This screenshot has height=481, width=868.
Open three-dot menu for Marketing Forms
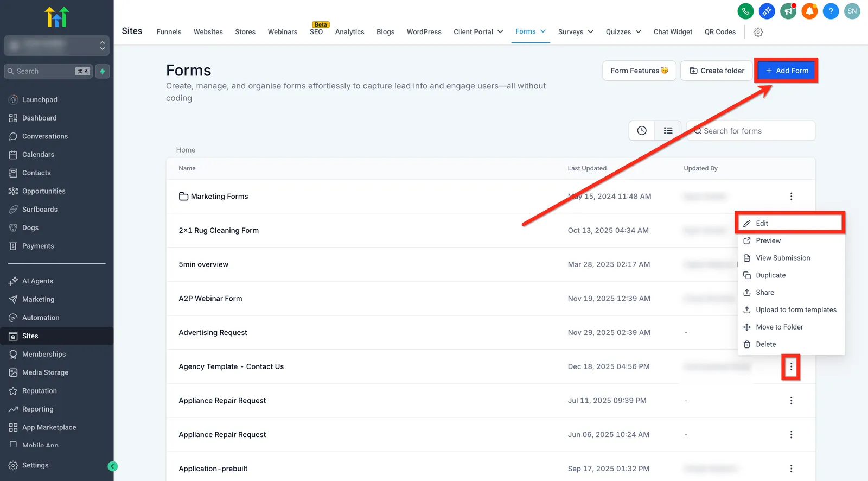791,197
